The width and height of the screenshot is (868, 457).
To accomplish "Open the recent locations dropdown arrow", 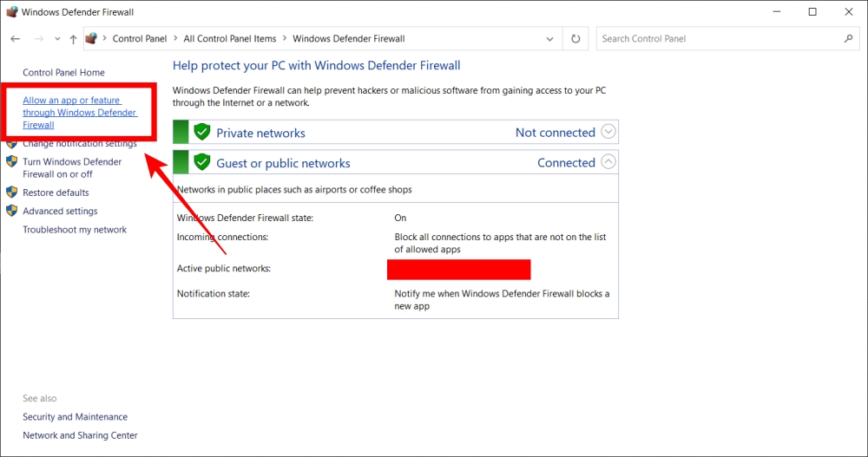I will coord(57,39).
